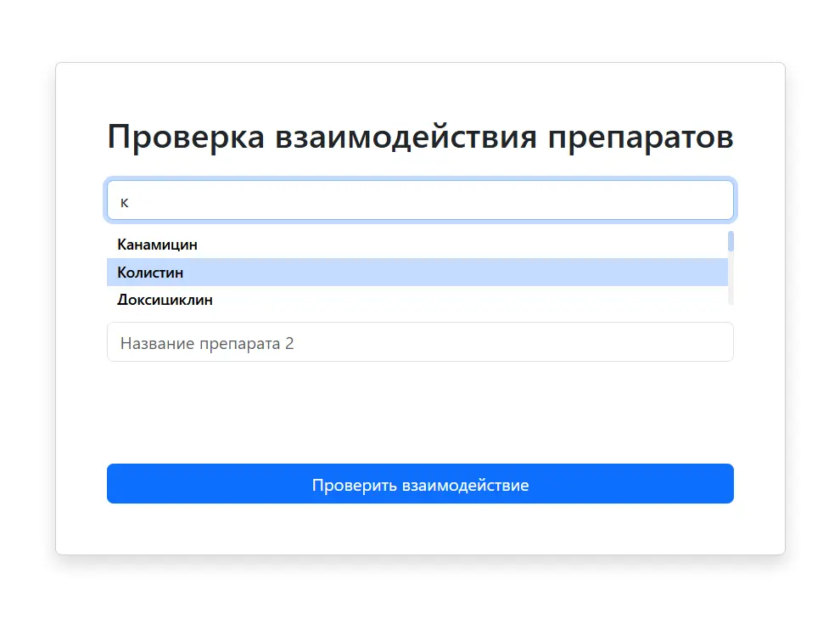
Task: Submit the form with the blue button
Action: pyautogui.click(x=420, y=484)
